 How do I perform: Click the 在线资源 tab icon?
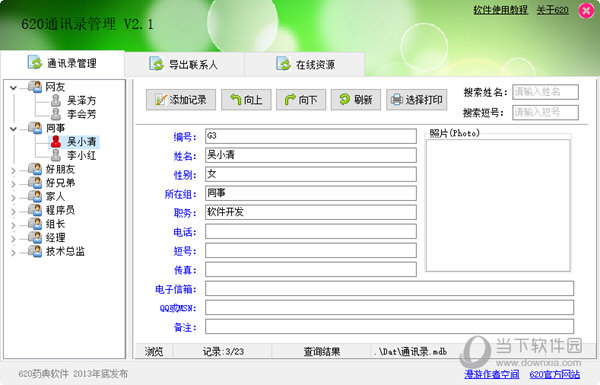pyautogui.click(x=283, y=64)
